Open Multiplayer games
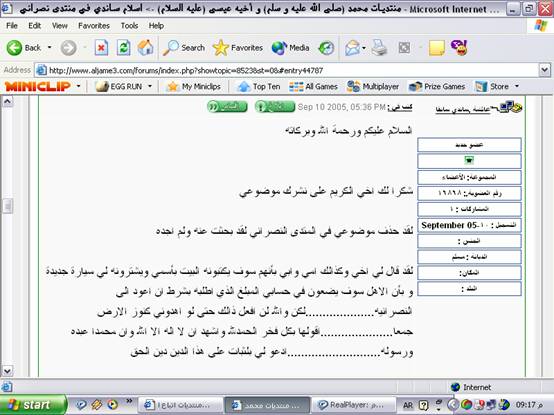This screenshot has width=554, height=415. tap(373, 87)
